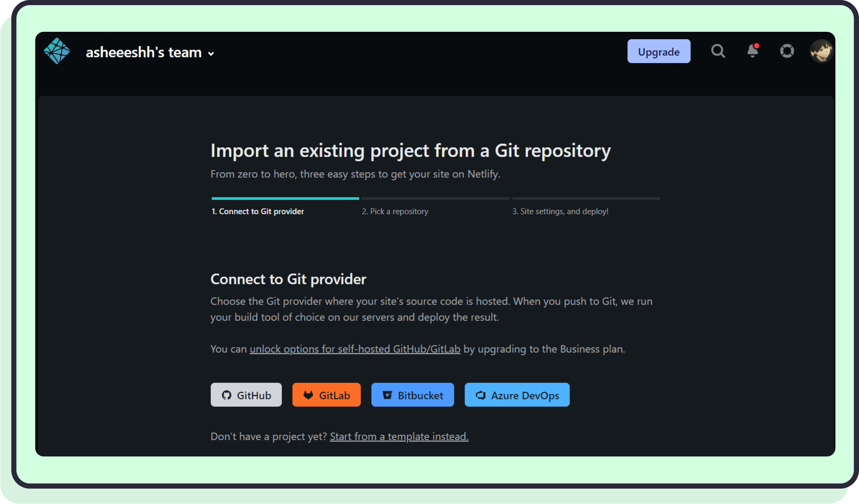
Task: Open the notifications bell icon
Action: pyautogui.click(x=753, y=51)
